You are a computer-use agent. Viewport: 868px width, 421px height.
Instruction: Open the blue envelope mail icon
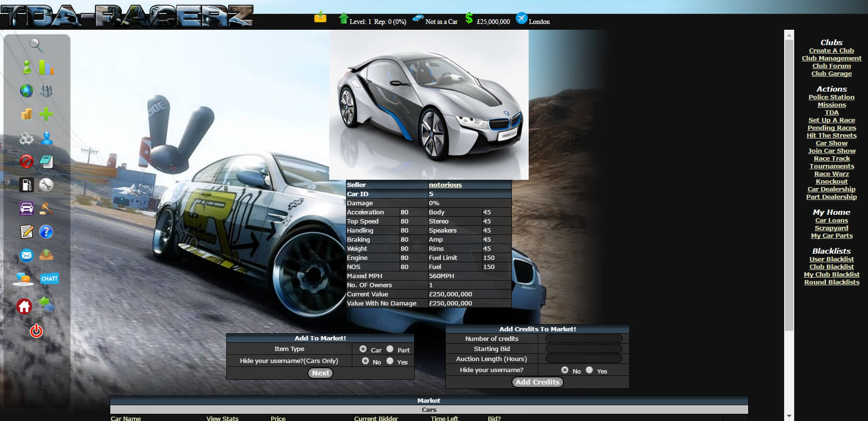tap(26, 256)
